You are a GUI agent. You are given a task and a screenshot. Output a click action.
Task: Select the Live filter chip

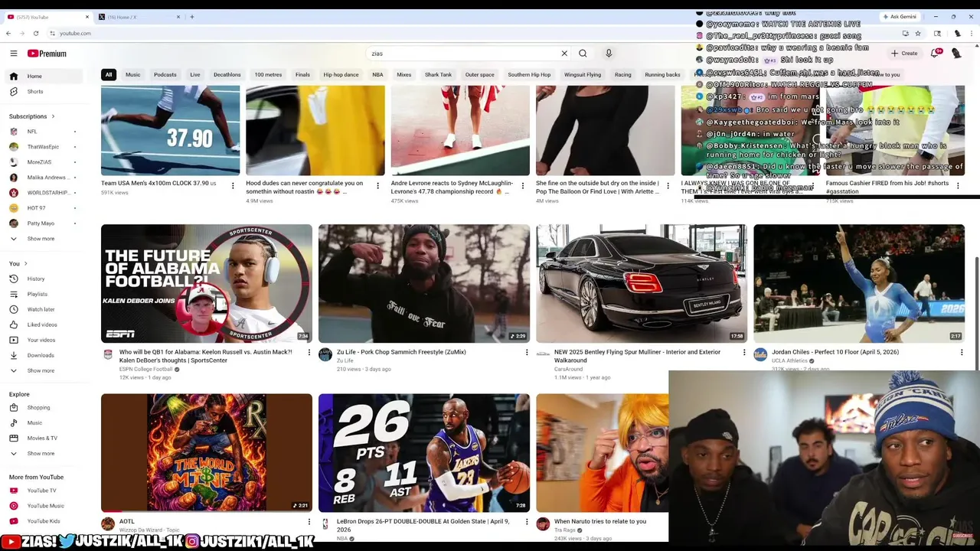point(195,74)
